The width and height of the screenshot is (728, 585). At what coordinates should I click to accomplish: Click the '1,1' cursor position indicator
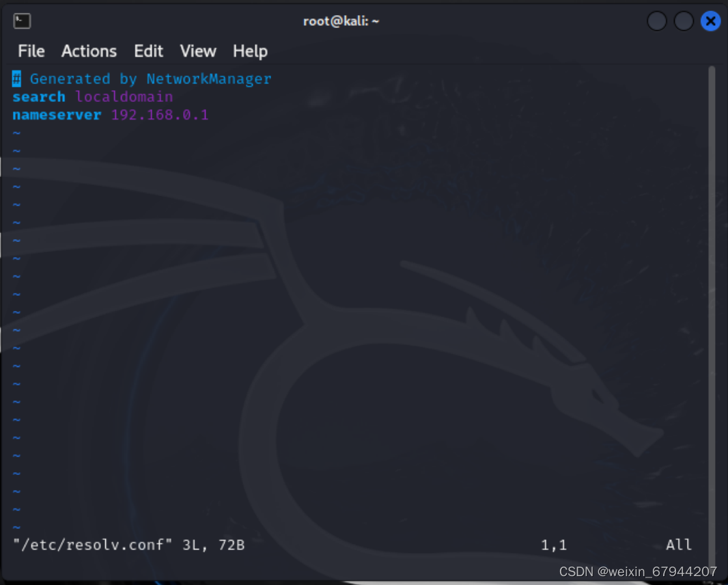click(x=554, y=545)
